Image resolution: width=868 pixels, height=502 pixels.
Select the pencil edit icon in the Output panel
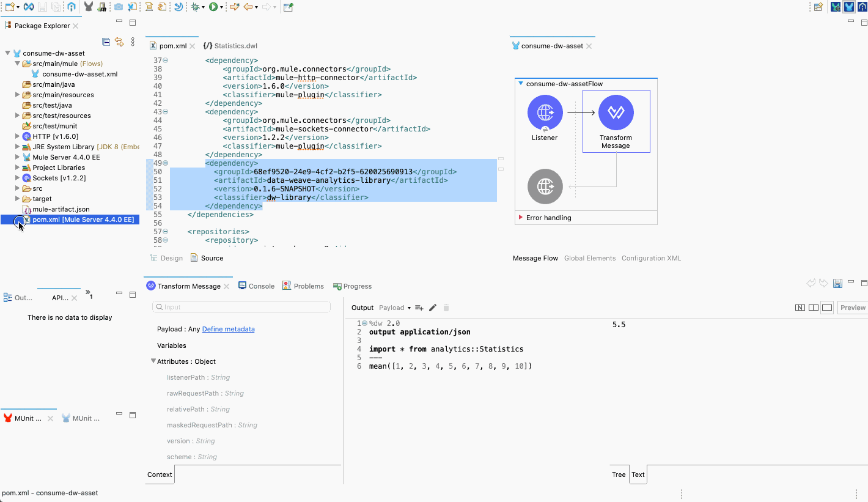[x=433, y=308]
